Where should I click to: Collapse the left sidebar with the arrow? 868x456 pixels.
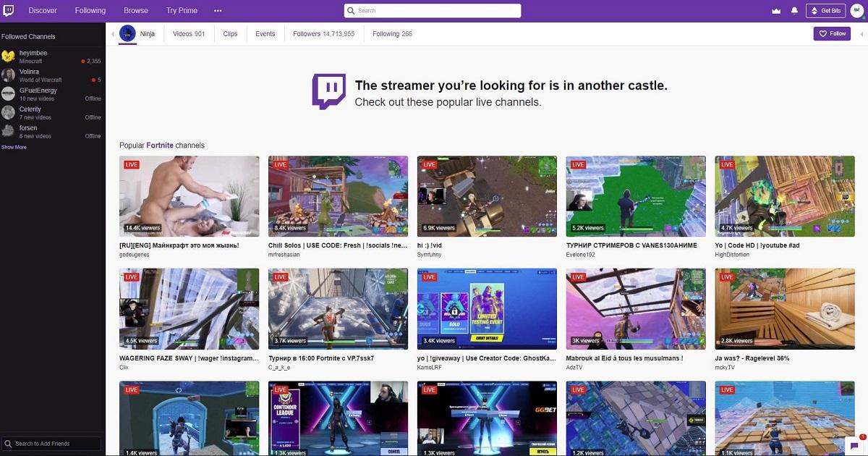tap(112, 34)
